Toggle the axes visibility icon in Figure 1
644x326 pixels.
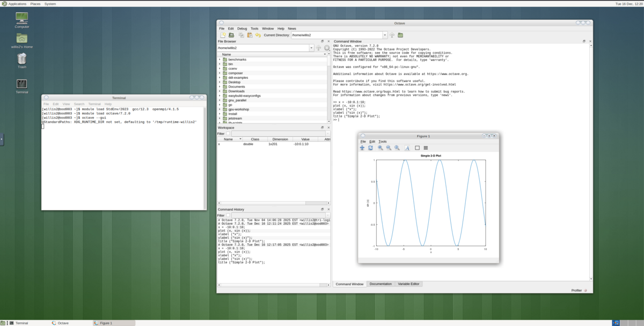(418, 148)
